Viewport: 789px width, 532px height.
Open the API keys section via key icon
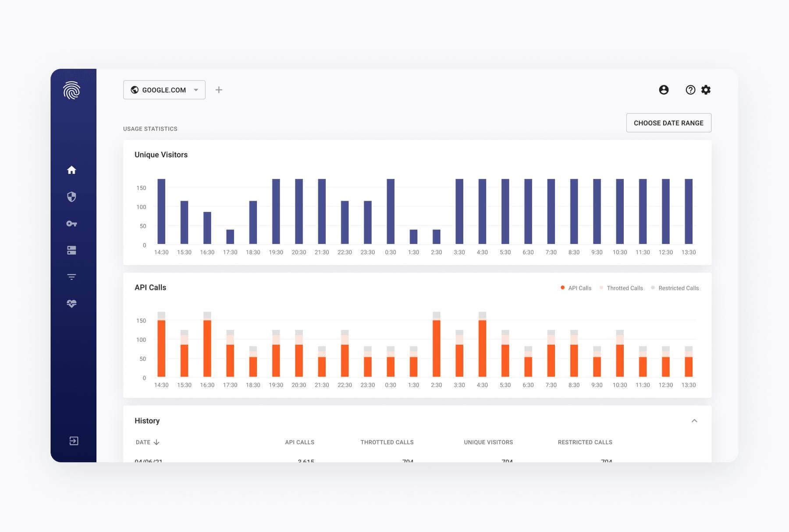(72, 224)
